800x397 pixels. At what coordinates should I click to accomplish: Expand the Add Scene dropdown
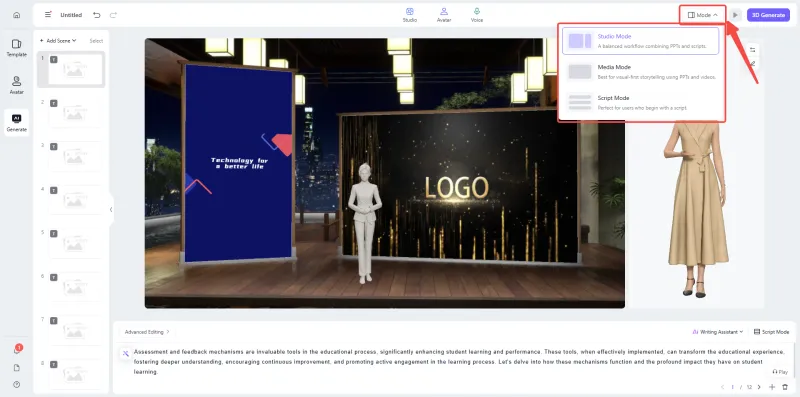pyautogui.click(x=58, y=41)
